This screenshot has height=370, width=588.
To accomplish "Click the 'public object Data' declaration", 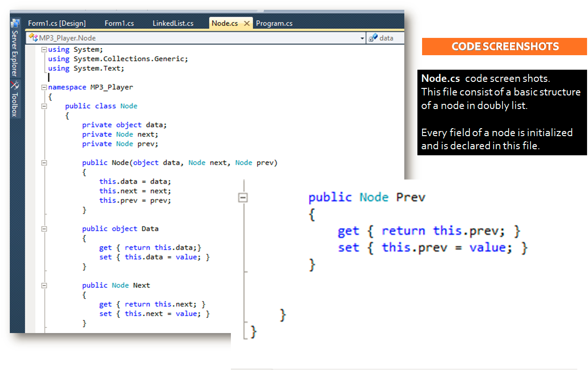I will [x=120, y=229].
